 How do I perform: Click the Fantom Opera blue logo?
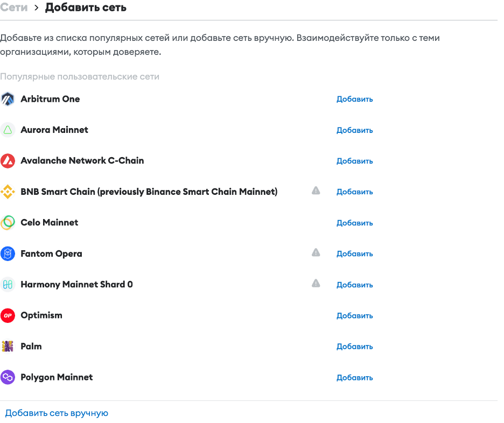(x=8, y=253)
